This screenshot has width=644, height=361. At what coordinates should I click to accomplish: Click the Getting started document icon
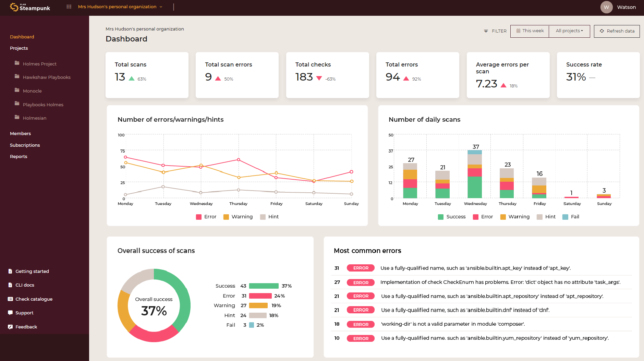click(x=10, y=271)
